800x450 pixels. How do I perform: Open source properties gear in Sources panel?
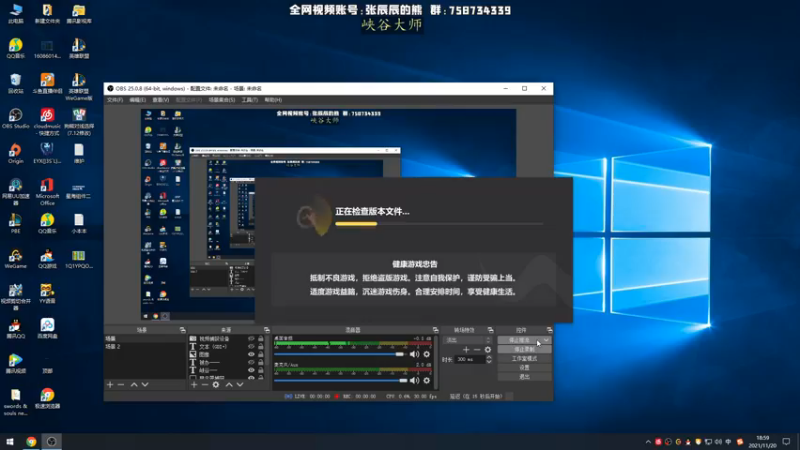[216, 385]
